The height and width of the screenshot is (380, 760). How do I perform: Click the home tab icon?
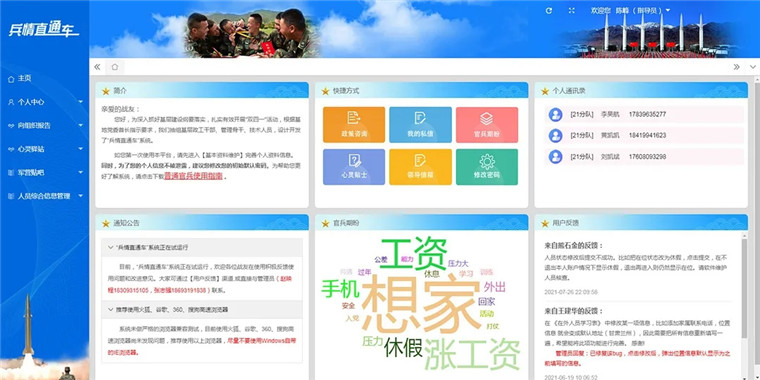pyautogui.click(x=115, y=67)
